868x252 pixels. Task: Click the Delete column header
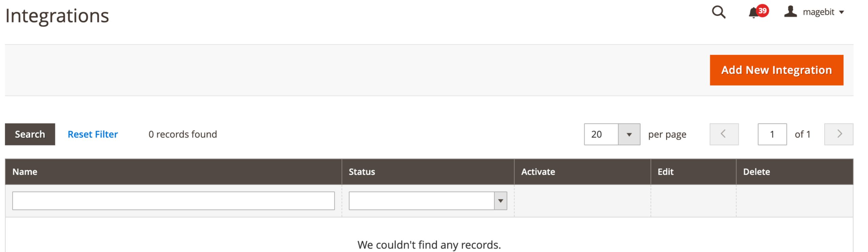coord(756,172)
